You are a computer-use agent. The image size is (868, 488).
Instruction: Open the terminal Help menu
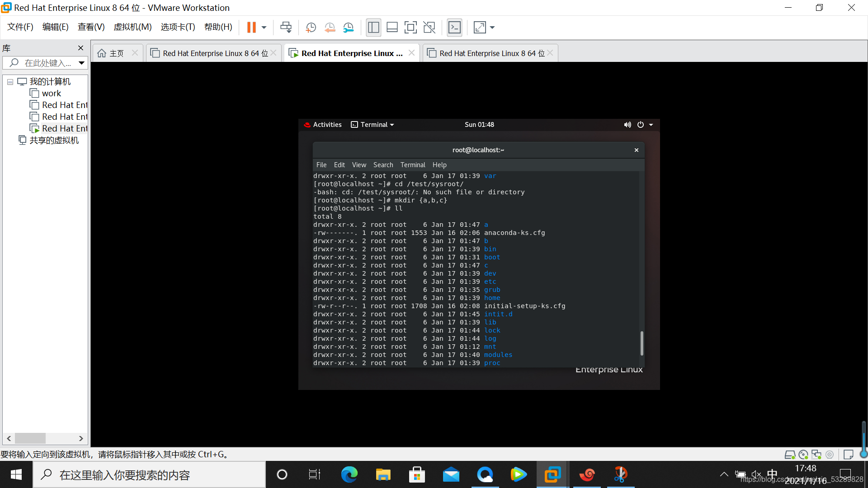click(439, 165)
